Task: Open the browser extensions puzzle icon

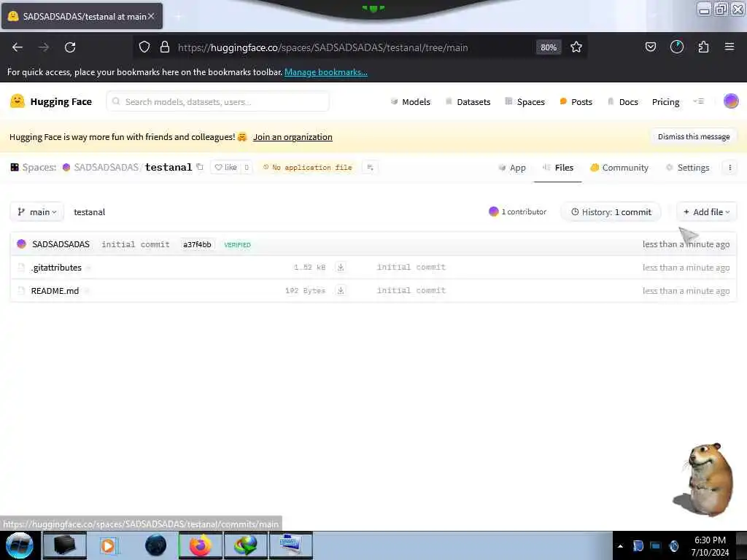Action: (x=703, y=47)
